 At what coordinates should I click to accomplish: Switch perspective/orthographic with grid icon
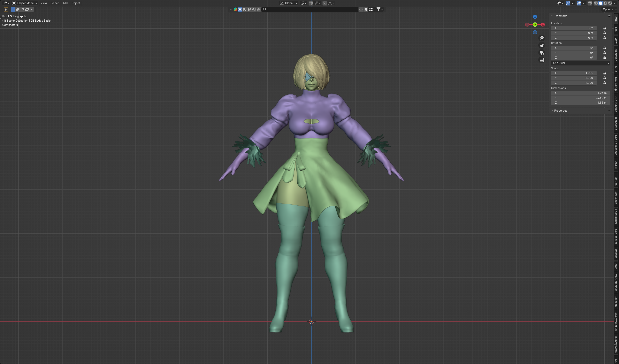(x=542, y=60)
